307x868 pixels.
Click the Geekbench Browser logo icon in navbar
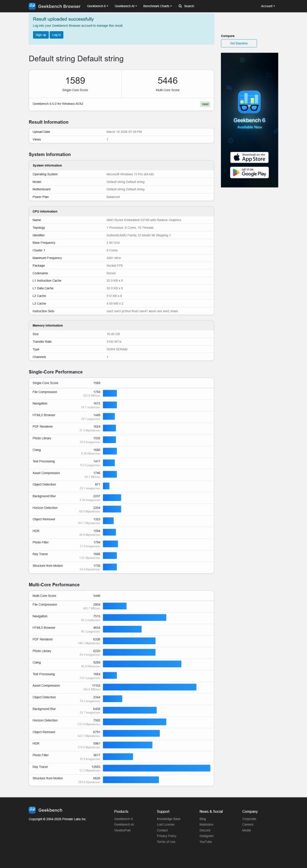32,6
